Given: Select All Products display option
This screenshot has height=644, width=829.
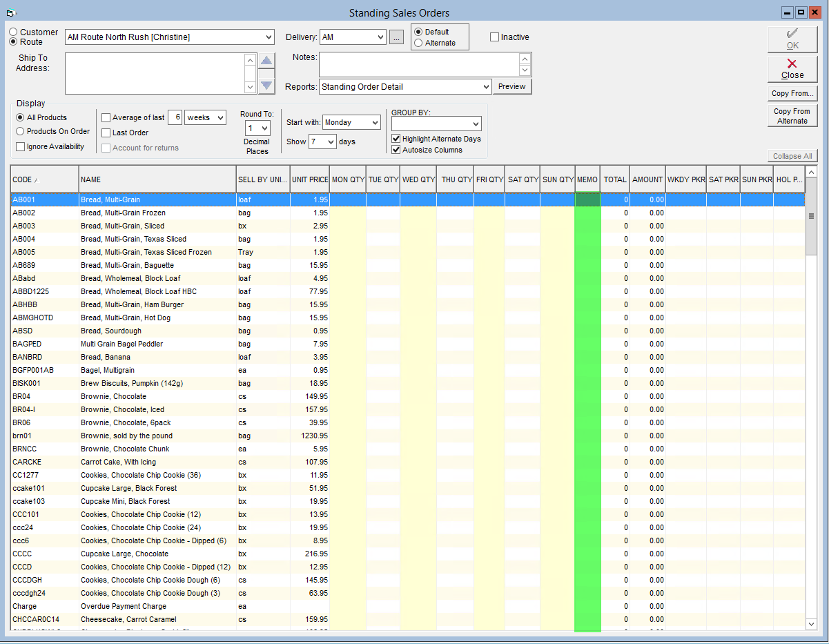Looking at the screenshot, I should (x=20, y=117).
